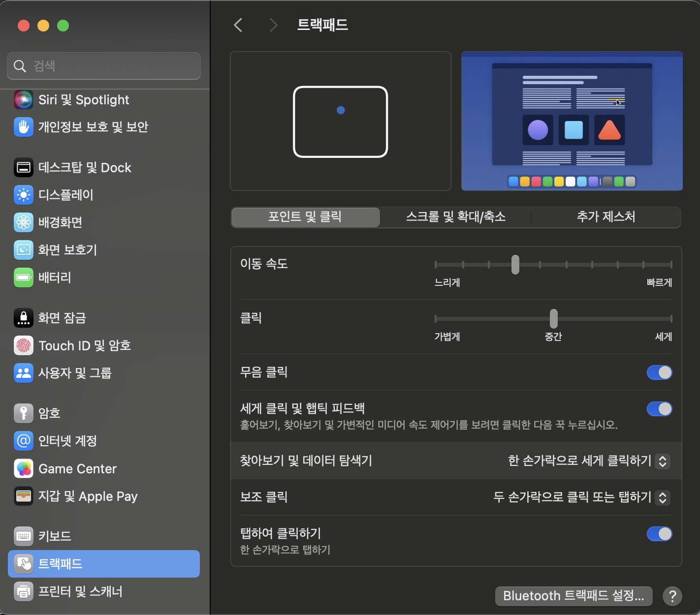Click the 트랙패드 page title
The width and height of the screenshot is (700, 615).
coord(322,25)
